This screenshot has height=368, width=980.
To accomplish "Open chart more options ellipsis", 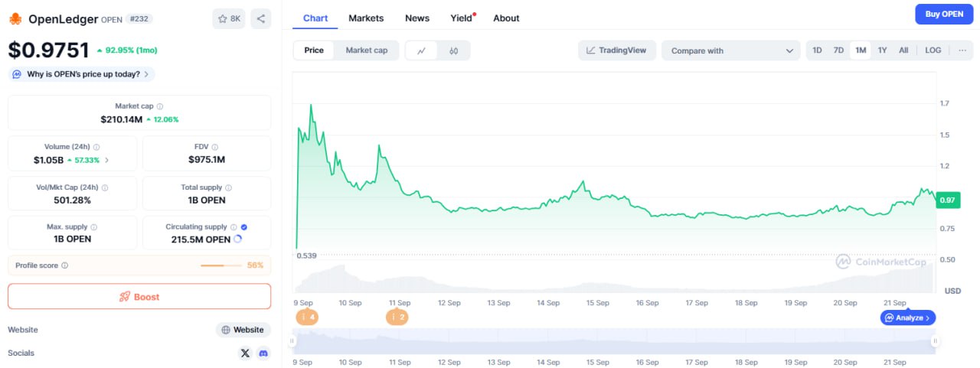I will 962,50.
